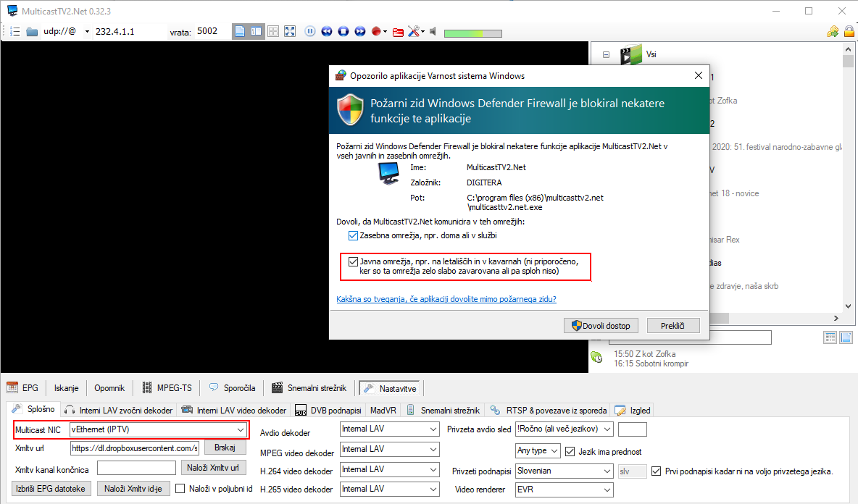The image size is (858, 504).
Task: Switch to page view icon below channel list
Action: click(x=846, y=337)
